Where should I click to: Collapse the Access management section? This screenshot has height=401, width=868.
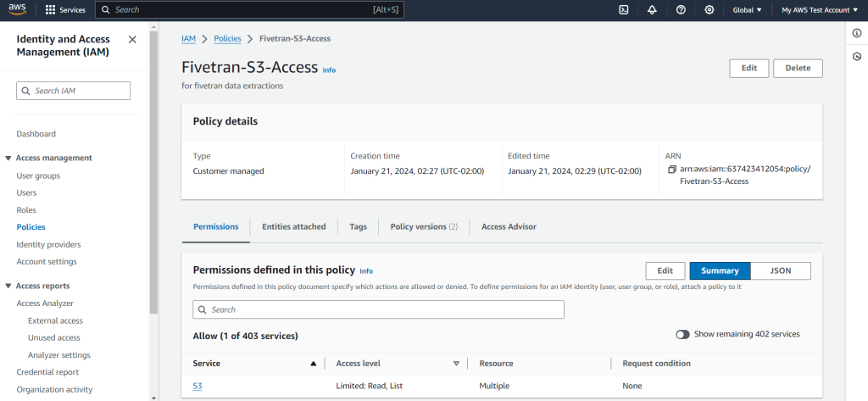8,159
